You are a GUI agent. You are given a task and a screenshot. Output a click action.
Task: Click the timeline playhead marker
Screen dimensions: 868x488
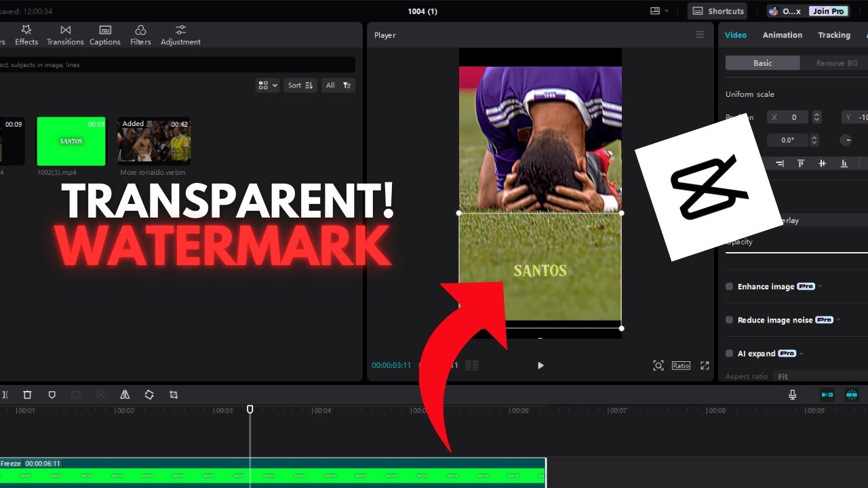(x=250, y=409)
